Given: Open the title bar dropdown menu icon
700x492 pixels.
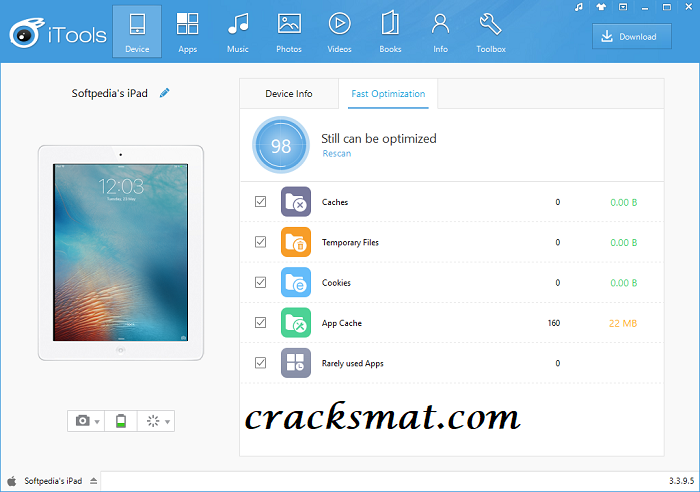Looking at the screenshot, I should pyautogui.click(x=623, y=7).
